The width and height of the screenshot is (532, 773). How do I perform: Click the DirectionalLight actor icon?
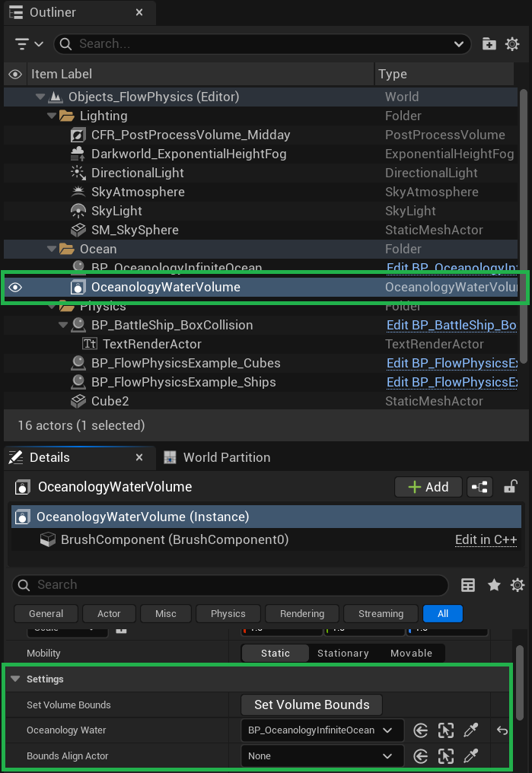(x=78, y=173)
